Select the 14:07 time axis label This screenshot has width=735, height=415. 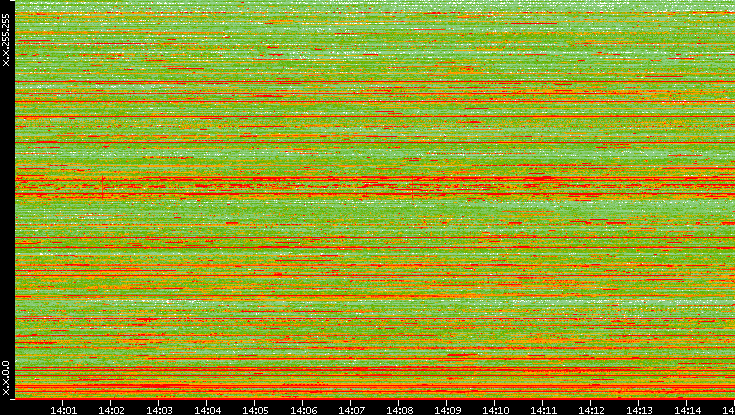(351, 410)
